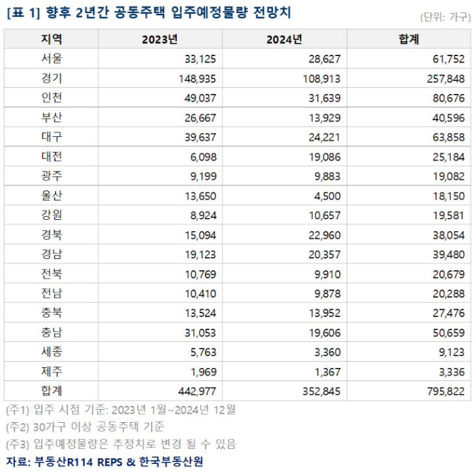Select the '대구' row label
The height and width of the screenshot is (475, 476).
(x=52, y=137)
